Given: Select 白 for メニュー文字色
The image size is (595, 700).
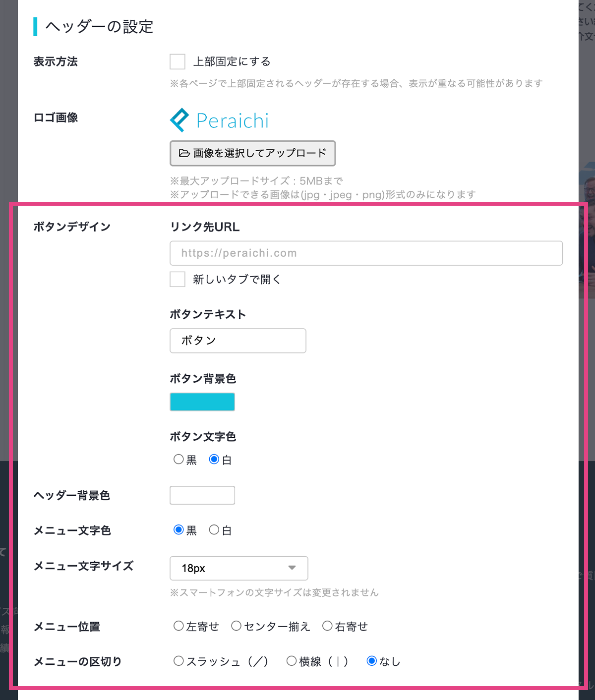Looking at the screenshot, I should pos(214,530).
